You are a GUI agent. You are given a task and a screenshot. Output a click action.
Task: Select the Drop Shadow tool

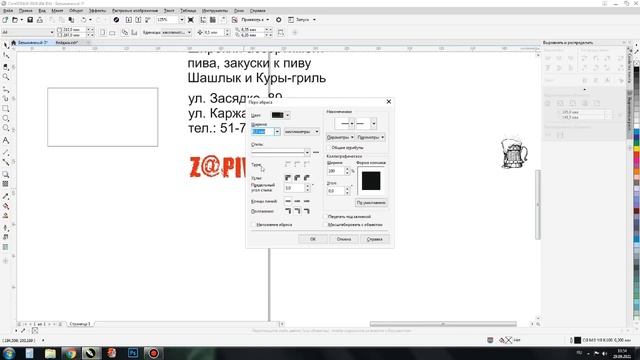(x=6, y=174)
